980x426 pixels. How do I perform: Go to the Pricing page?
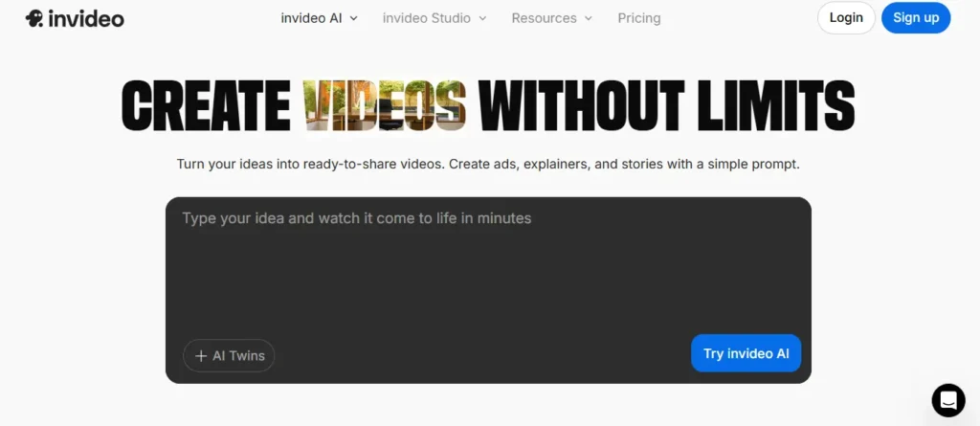point(639,18)
